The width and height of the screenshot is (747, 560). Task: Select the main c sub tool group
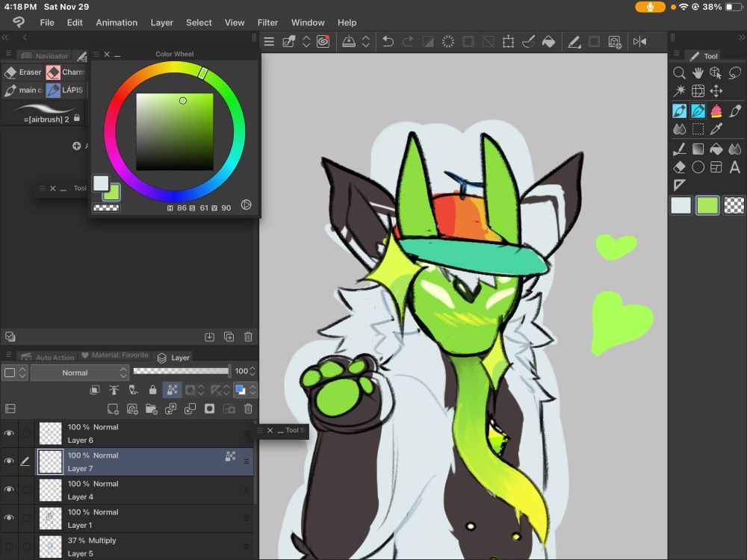23,90
